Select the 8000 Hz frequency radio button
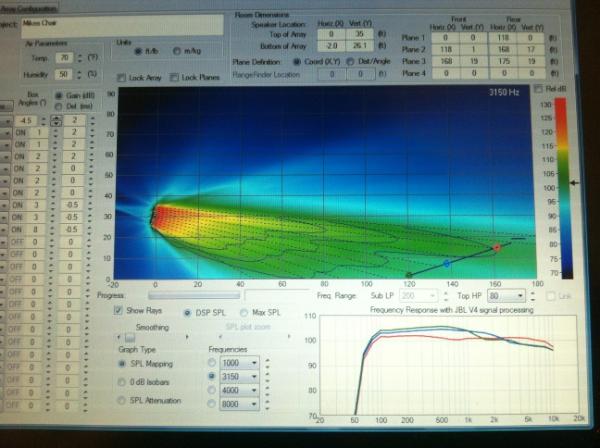 point(212,404)
